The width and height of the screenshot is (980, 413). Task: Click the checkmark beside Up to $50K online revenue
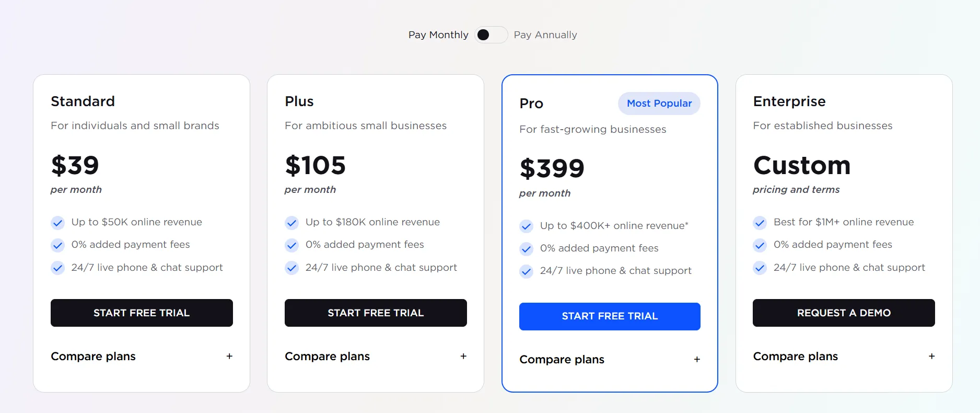(57, 223)
